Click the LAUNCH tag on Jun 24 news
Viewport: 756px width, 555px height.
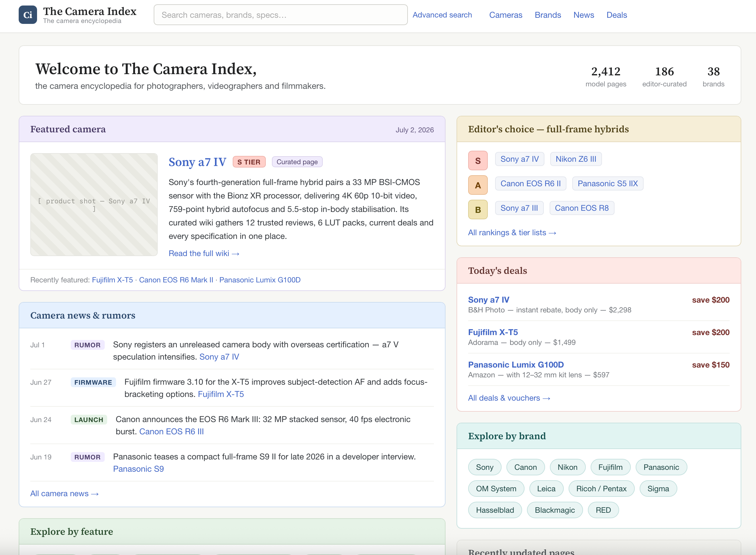pos(89,420)
